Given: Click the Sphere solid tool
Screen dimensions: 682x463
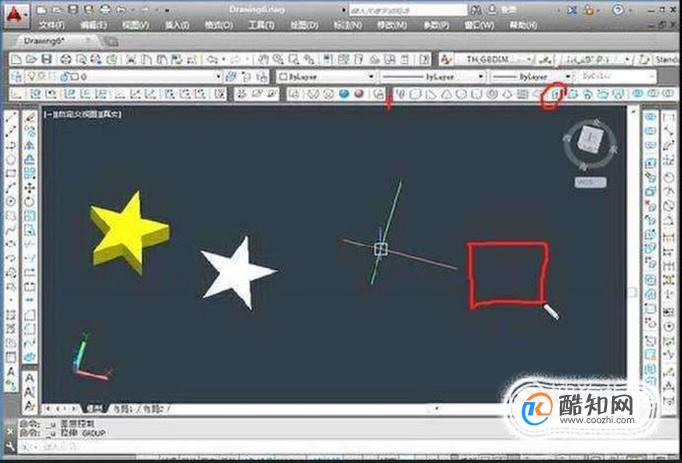Looking at the screenshot, I should coord(462,94).
